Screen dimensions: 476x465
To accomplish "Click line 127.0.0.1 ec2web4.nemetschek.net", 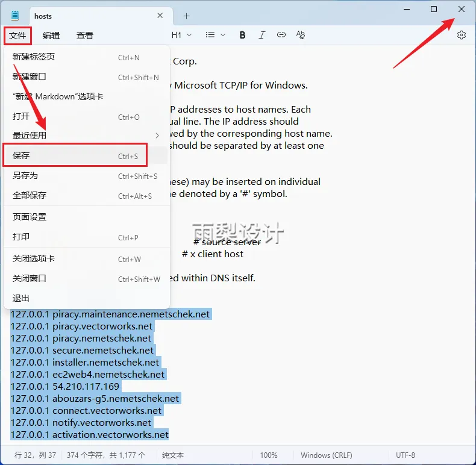I will point(87,374).
